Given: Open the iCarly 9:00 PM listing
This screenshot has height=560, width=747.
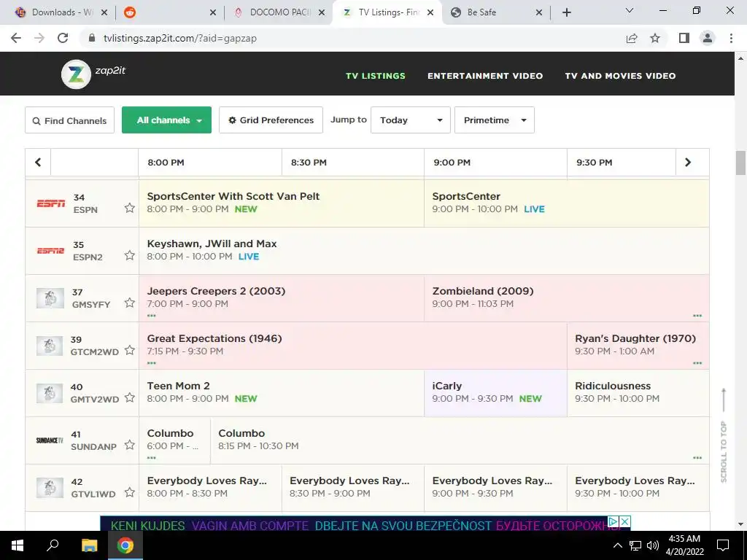Looking at the screenshot, I should tap(495, 393).
